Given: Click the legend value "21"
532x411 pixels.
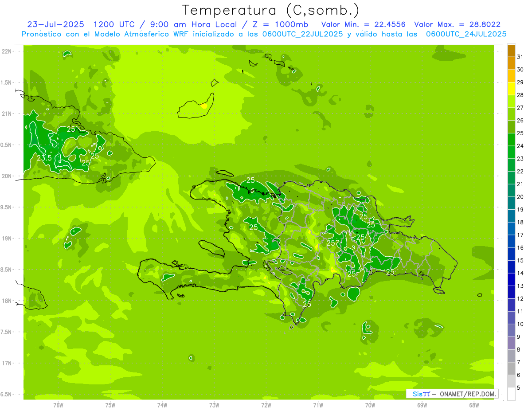Looking at the screenshot, I should point(520,184).
